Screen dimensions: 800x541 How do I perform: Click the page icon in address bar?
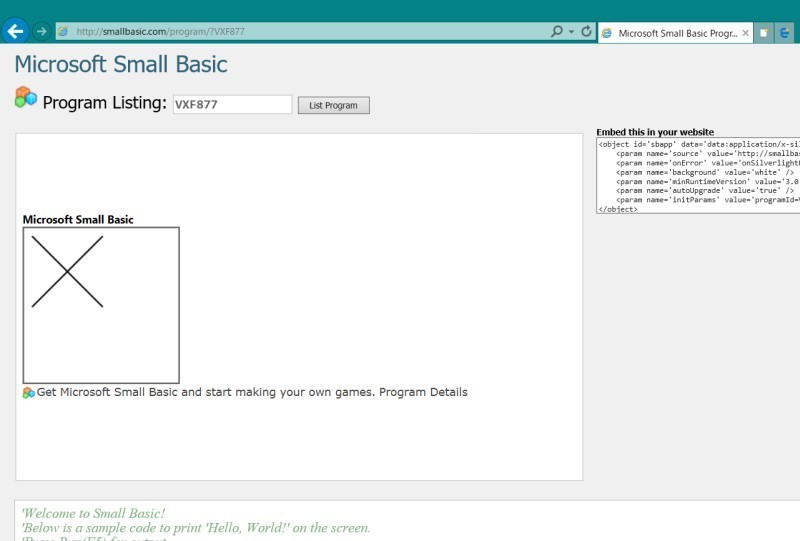pos(63,32)
